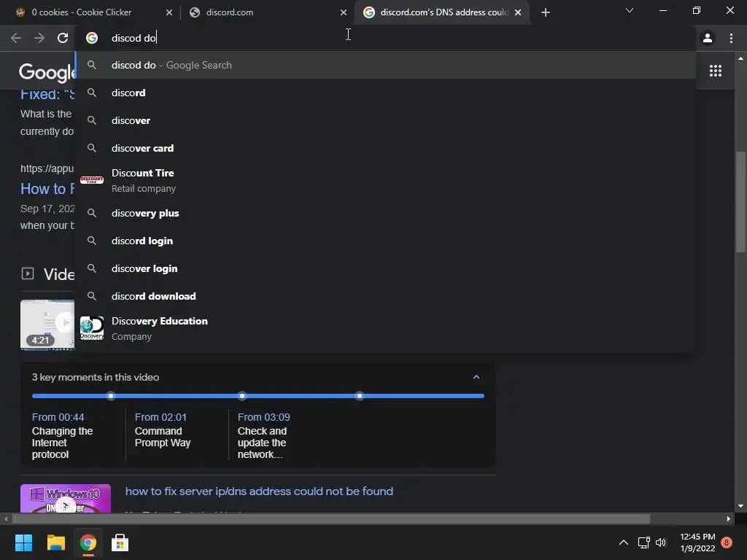The height and width of the screenshot is (560, 747).
Task: Open the Chrome profile avatar menu
Action: [x=708, y=38]
